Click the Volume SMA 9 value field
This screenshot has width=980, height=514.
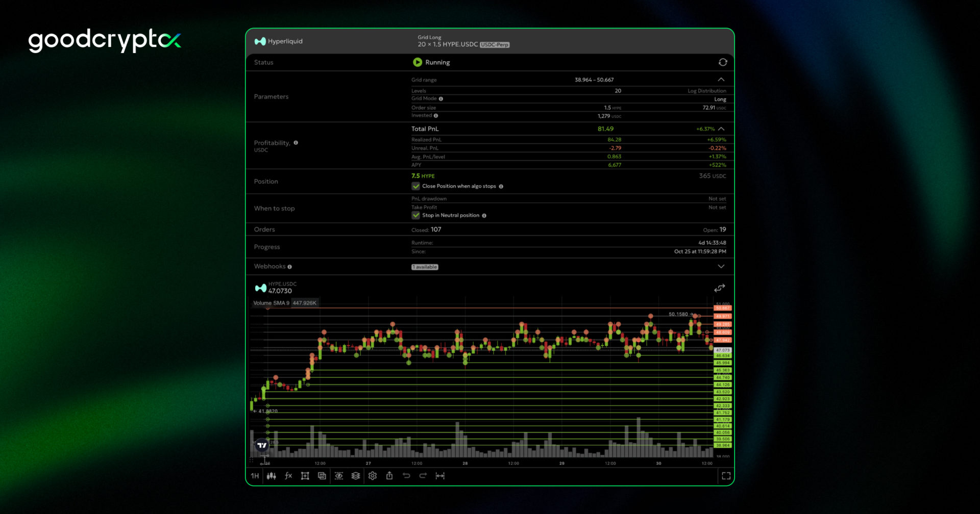pos(304,302)
